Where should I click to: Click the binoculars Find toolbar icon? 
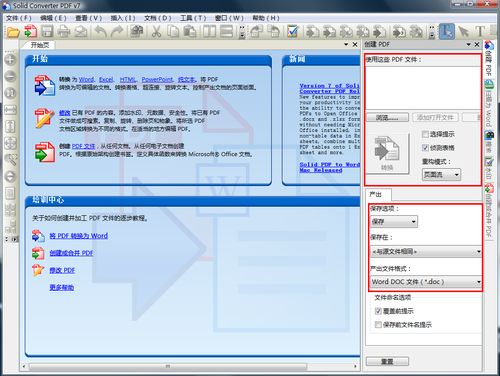[136, 32]
